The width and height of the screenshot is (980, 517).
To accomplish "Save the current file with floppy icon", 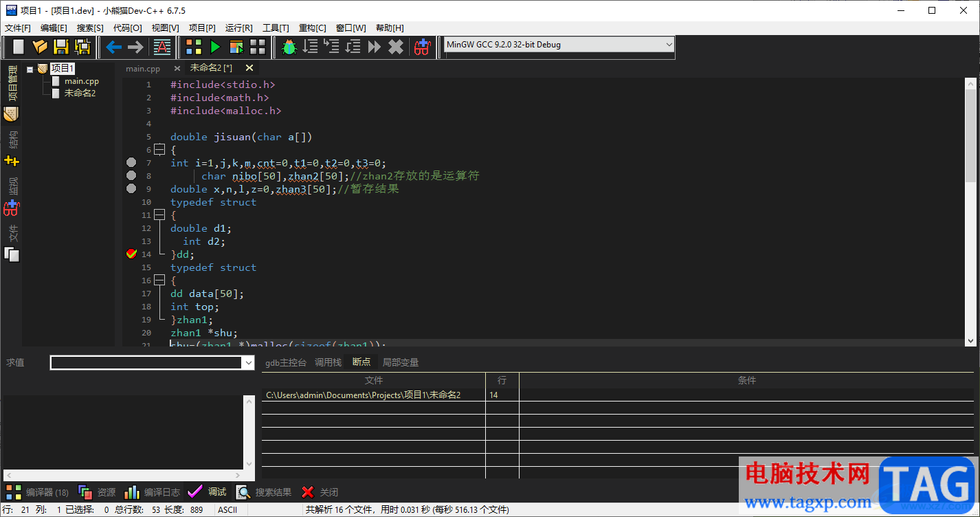I will (61, 47).
